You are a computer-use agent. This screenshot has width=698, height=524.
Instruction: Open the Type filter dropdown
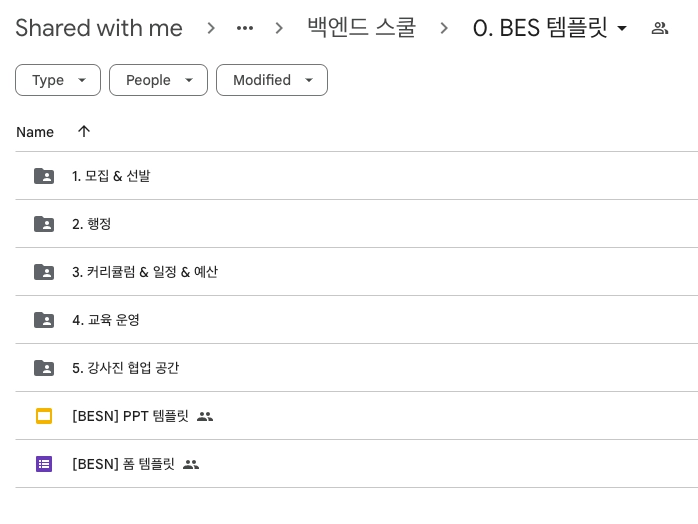pyautogui.click(x=58, y=80)
